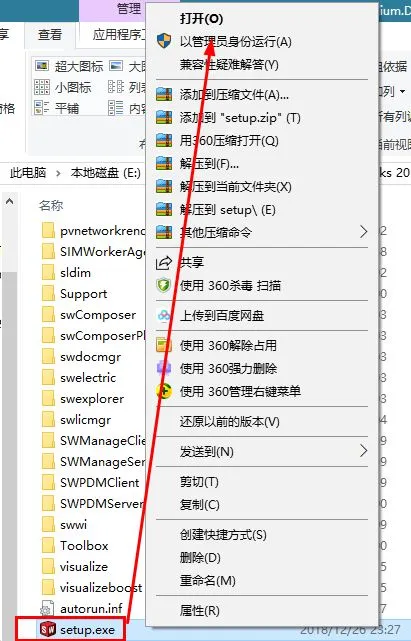
Task: Click 本地磁盘 (E:) in the address breadcrumb
Action: [x=106, y=173]
